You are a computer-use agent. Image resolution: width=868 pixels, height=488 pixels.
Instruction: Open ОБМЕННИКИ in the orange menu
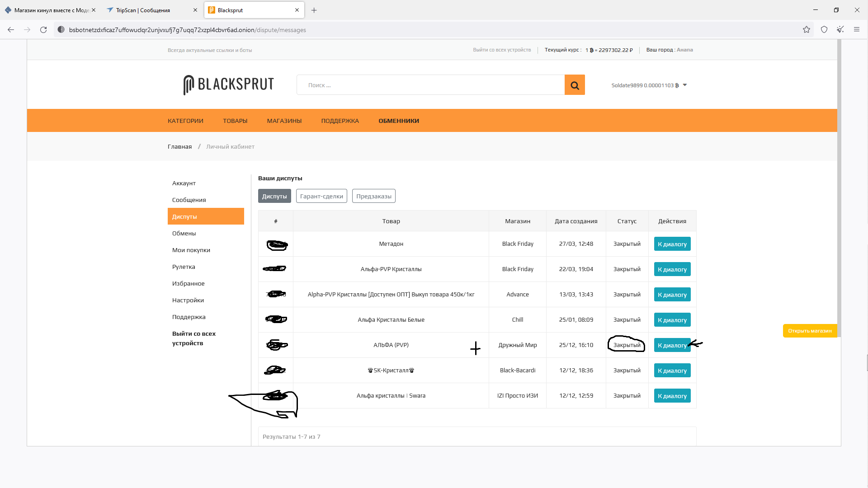tap(399, 121)
